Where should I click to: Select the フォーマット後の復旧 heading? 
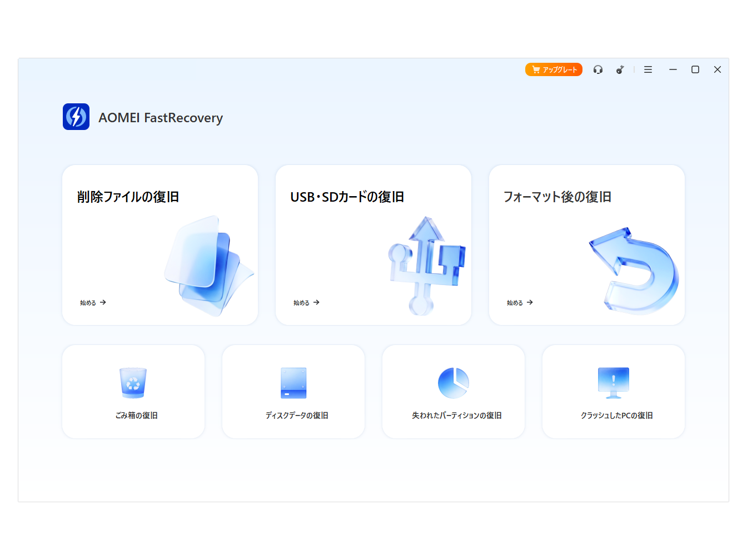click(x=557, y=197)
